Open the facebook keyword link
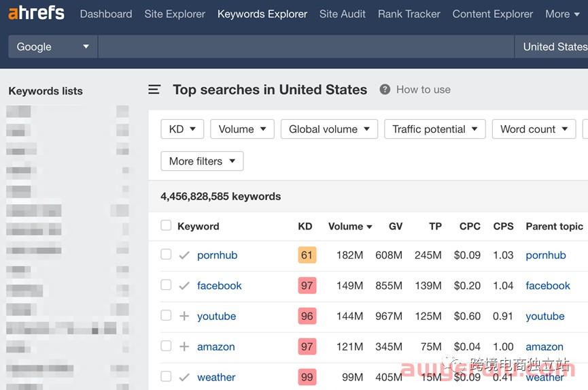Screen dimensions: 588x390 220,286
